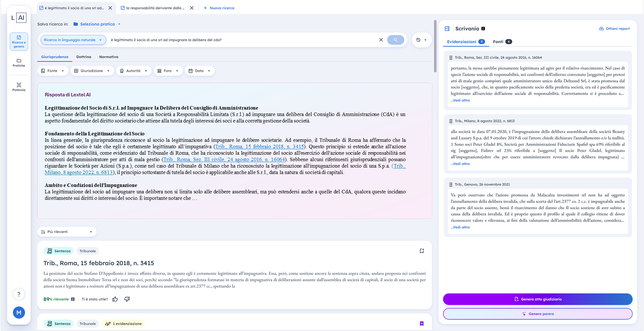This screenshot has height=331, width=644.
Task: Open Seleziona pratica dropdown
Action: point(97,24)
